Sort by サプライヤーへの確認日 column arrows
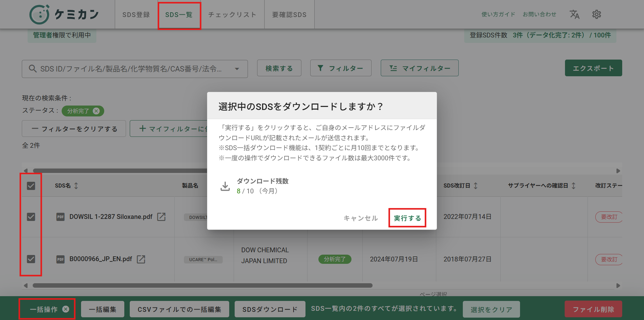644x320 pixels. [x=574, y=186]
